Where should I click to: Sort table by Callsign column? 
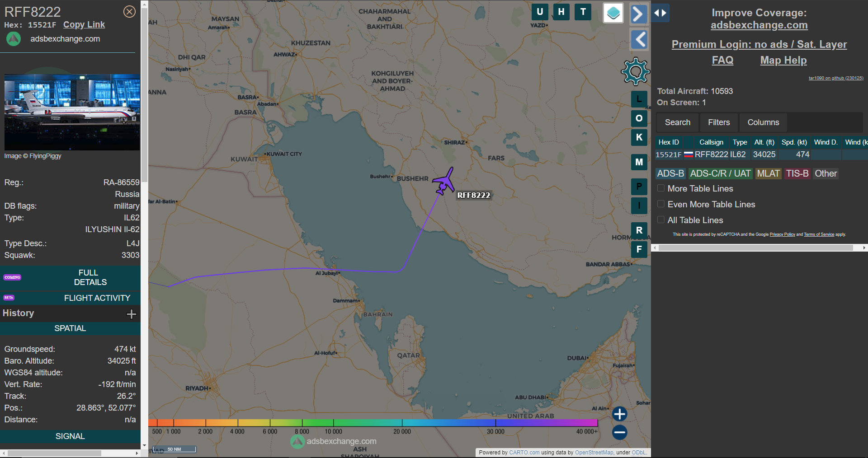point(711,142)
